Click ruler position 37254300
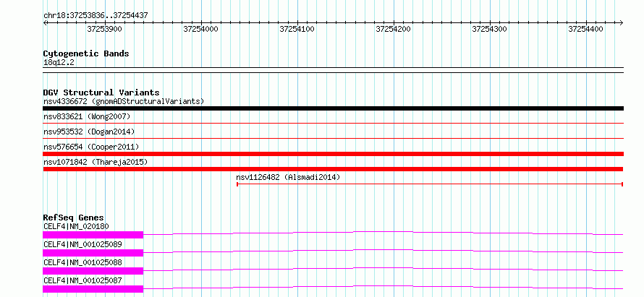The width and height of the screenshot is (644, 297). (x=490, y=30)
